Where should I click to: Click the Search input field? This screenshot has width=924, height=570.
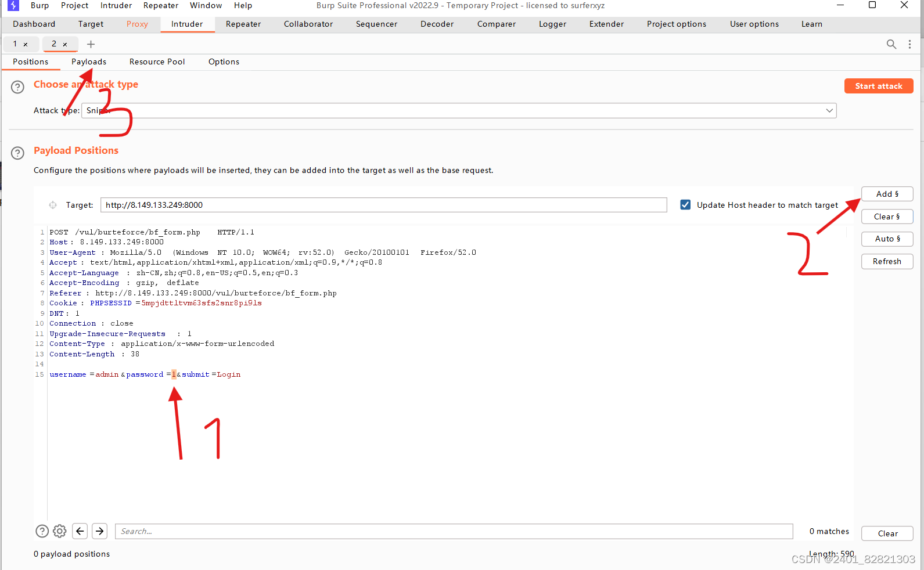pyautogui.click(x=454, y=531)
